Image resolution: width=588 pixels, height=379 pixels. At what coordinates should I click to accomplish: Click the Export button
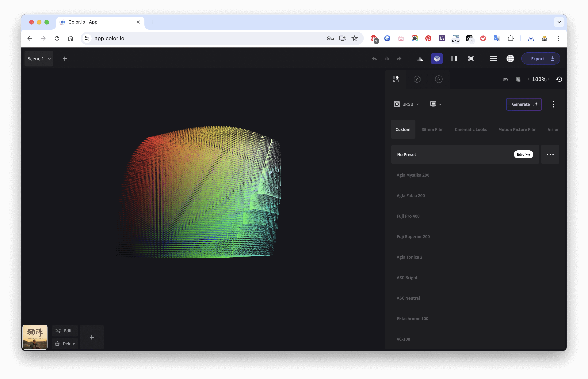[x=541, y=58]
